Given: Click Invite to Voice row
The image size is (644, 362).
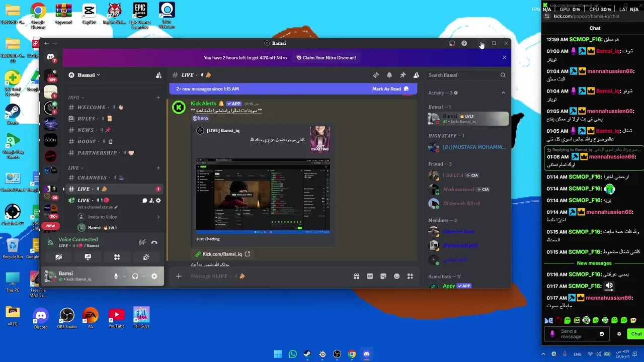Looking at the screenshot, I should 119,217.
